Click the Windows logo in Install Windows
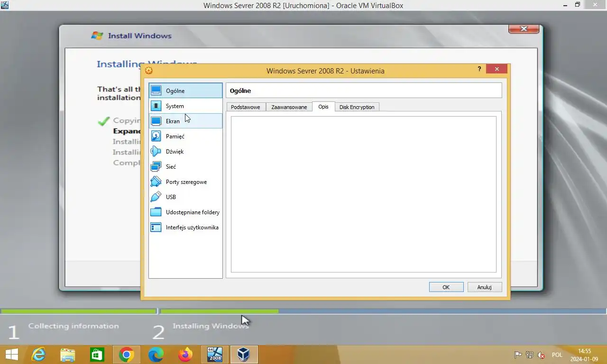The image size is (607, 364). click(x=97, y=36)
